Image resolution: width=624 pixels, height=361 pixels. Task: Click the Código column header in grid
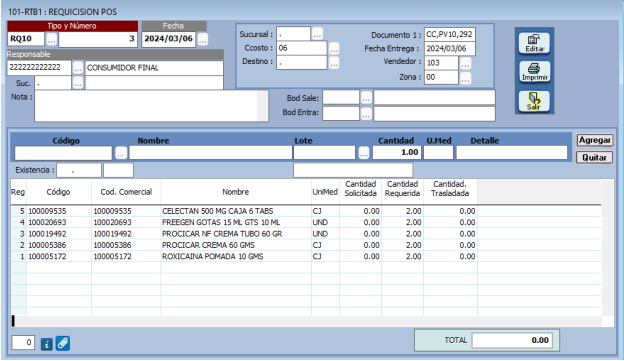[x=58, y=192]
